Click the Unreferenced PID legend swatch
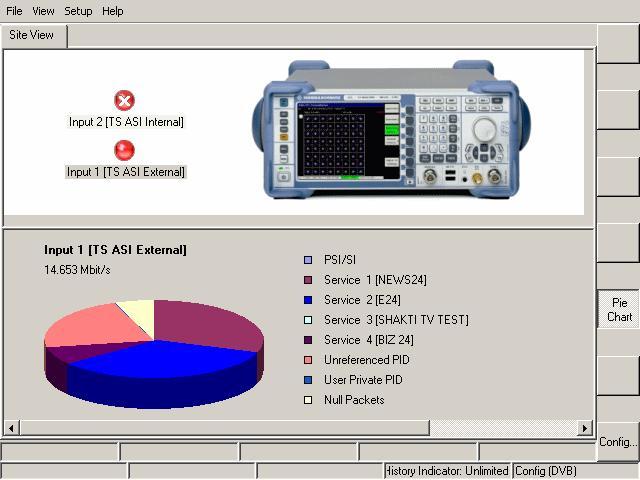The height and width of the screenshot is (480, 640). click(308, 360)
